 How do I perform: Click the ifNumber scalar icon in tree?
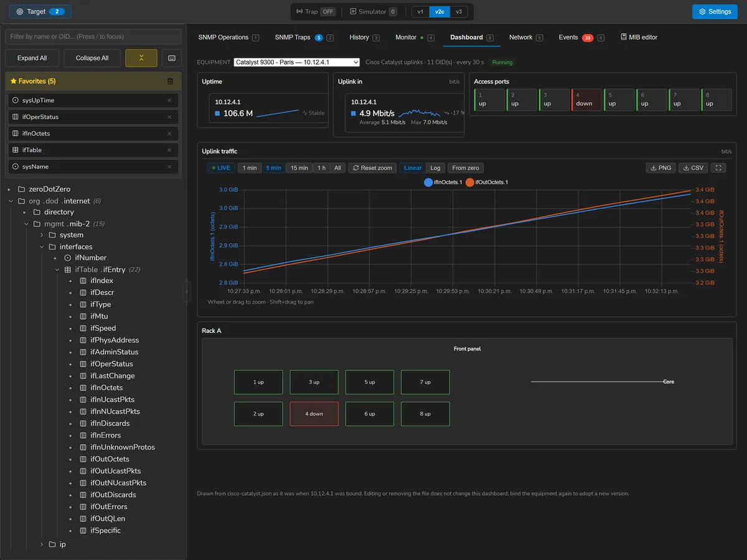tap(67, 258)
